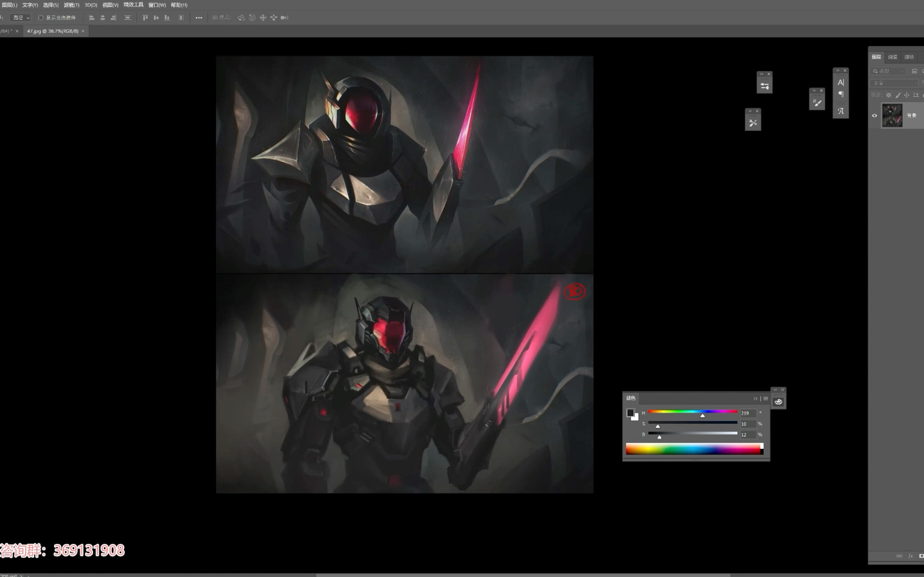Click align left edges icon in options bar

click(92, 18)
